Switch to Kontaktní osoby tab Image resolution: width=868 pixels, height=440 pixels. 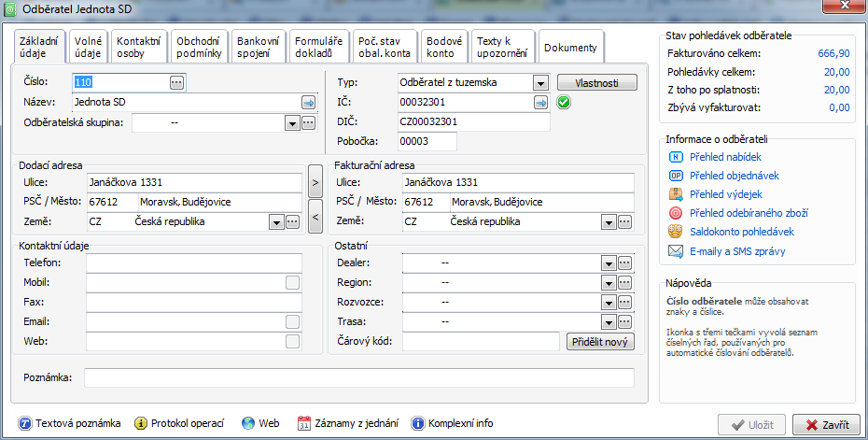(139, 47)
